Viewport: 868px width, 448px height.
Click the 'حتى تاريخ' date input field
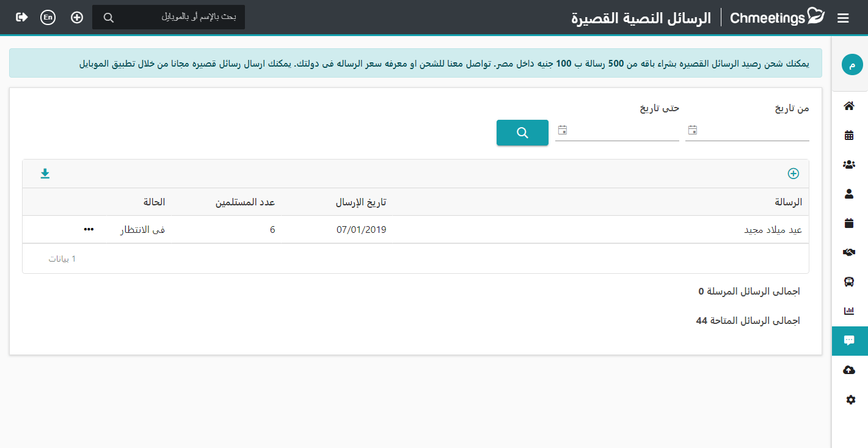point(617,130)
